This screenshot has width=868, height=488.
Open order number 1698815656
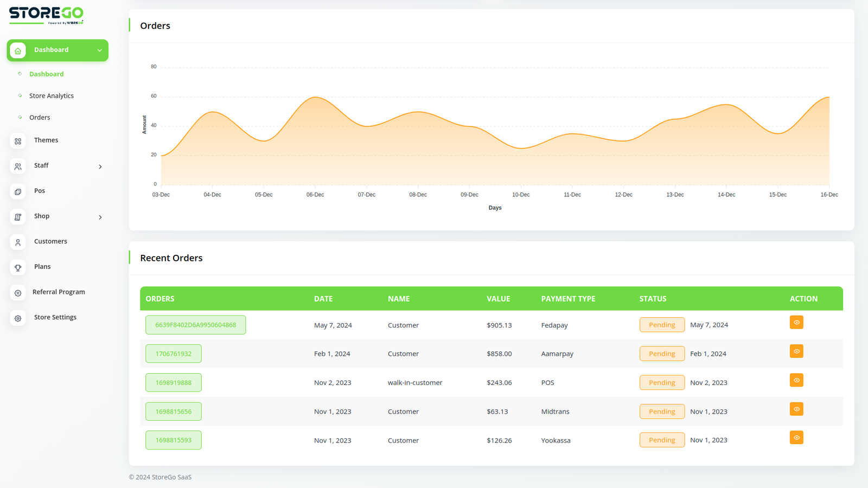(174, 412)
